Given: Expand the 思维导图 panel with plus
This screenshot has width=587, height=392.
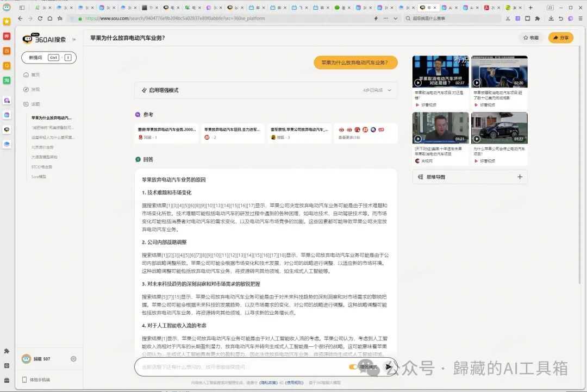Looking at the screenshot, I should pyautogui.click(x=520, y=177).
